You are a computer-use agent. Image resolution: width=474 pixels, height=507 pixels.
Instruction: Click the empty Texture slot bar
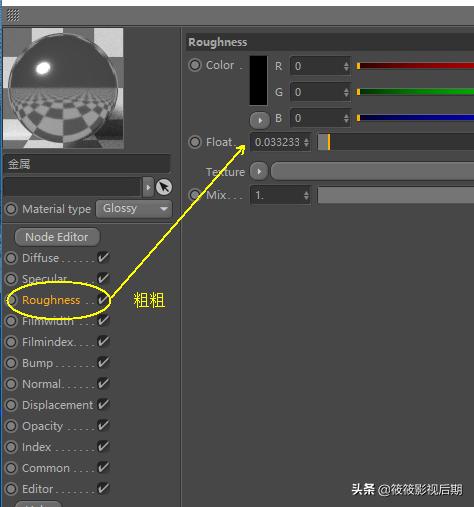pyautogui.click(x=373, y=171)
